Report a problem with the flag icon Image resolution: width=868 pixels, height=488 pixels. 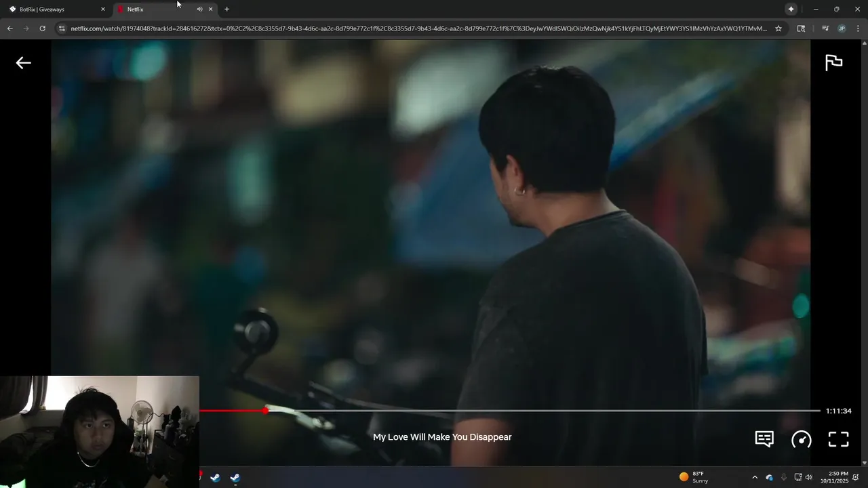833,62
